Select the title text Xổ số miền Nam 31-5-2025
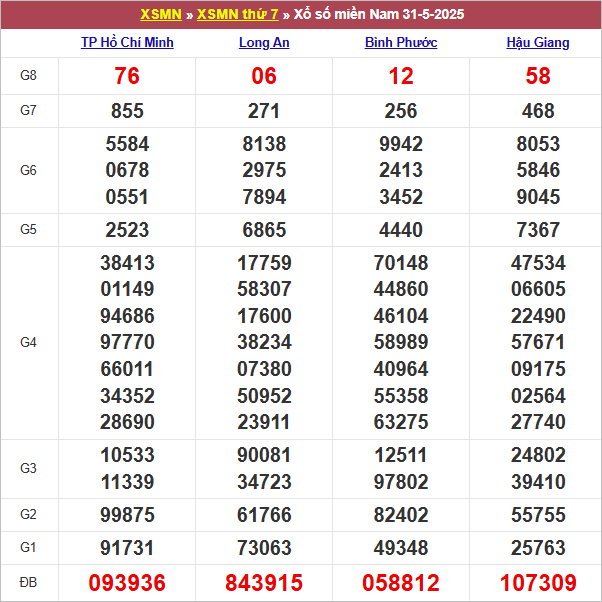602x602 pixels. click(379, 14)
